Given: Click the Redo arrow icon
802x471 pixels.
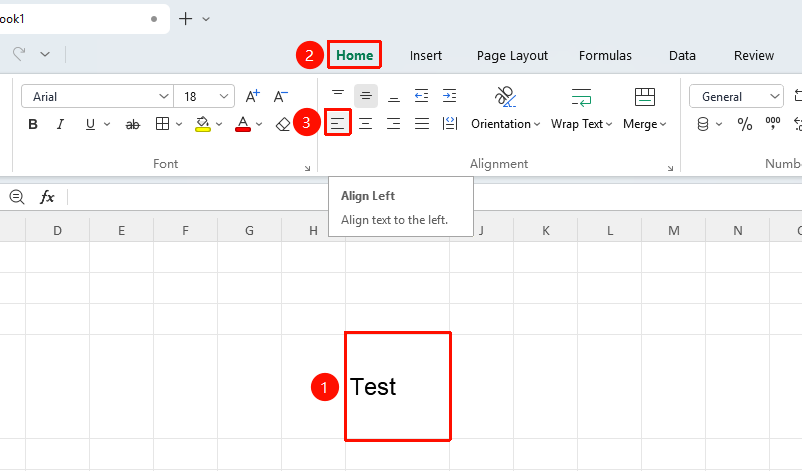Looking at the screenshot, I should [19, 54].
